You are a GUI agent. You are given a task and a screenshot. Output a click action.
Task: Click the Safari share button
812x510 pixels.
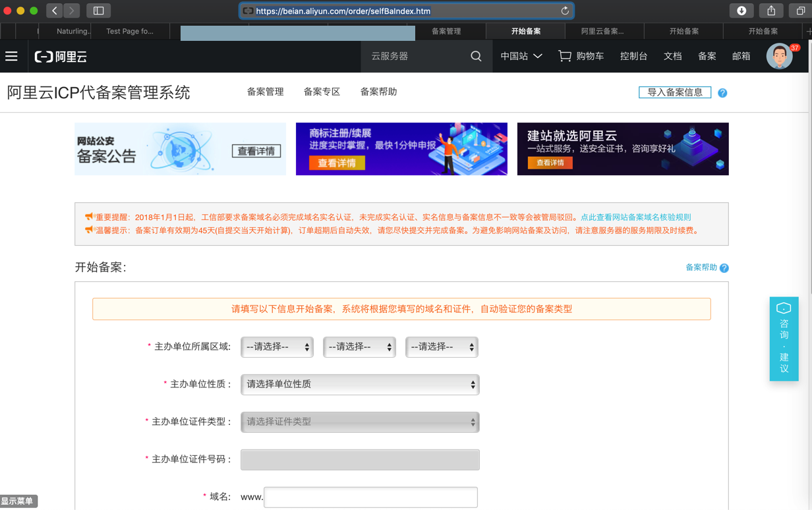[771, 11]
